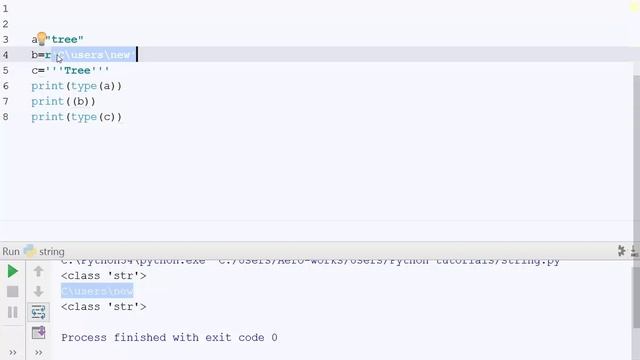Rerun the string script with green arrow
The image size is (640, 360).
point(12,271)
